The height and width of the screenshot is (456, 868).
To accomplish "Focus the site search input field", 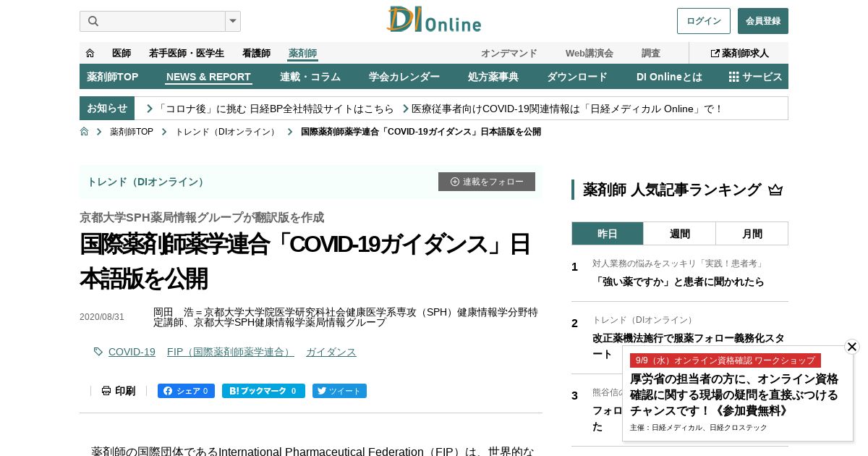I will 153,21.
